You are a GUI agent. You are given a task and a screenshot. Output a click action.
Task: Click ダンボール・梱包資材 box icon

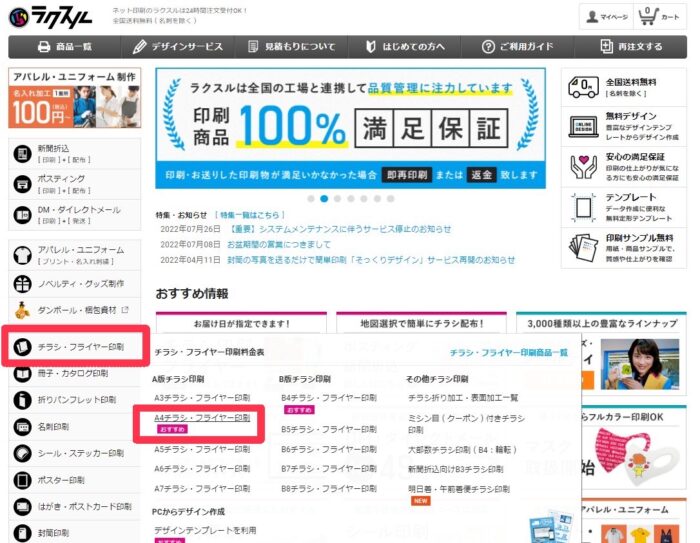[x=22, y=310]
